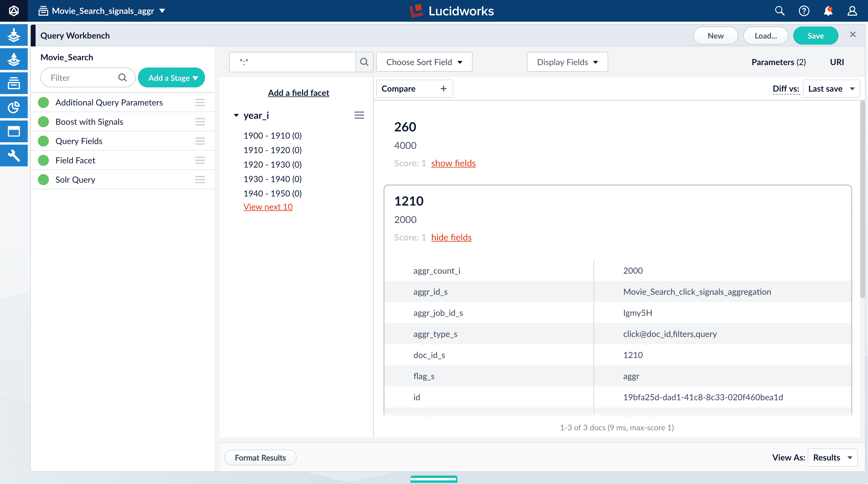Open the Parameters (2) tab
Screen dimensions: 868x484
click(x=778, y=62)
